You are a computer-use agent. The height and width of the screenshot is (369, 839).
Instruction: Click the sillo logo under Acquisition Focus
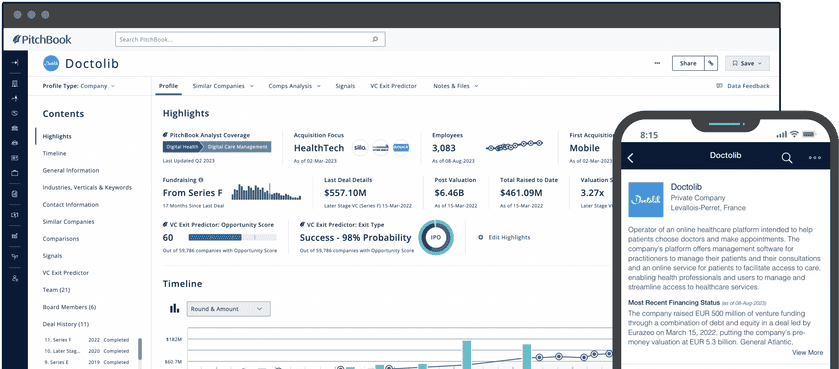pos(360,148)
